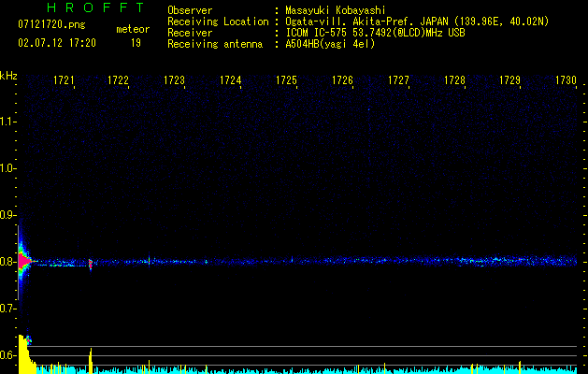Image resolution: width=588 pixels, height=374 pixels.
Task: Click the 1723 time axis marker
Action: [x=175, y=80]
